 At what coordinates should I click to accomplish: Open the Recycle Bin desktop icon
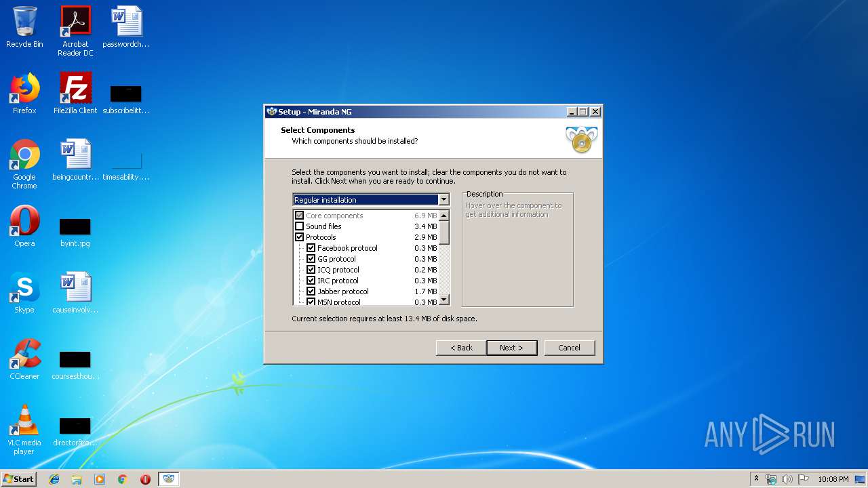[24, 28]
